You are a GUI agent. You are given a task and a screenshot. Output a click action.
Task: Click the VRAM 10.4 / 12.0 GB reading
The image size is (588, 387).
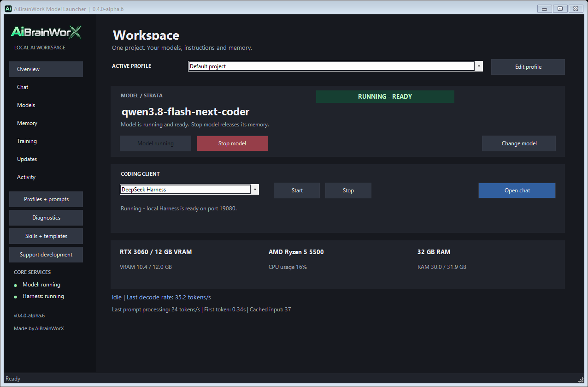tap(146, 267)
